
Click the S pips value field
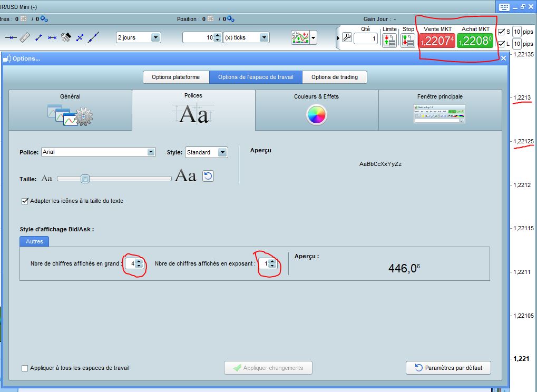pyautogui.click(x=517, y=32)
